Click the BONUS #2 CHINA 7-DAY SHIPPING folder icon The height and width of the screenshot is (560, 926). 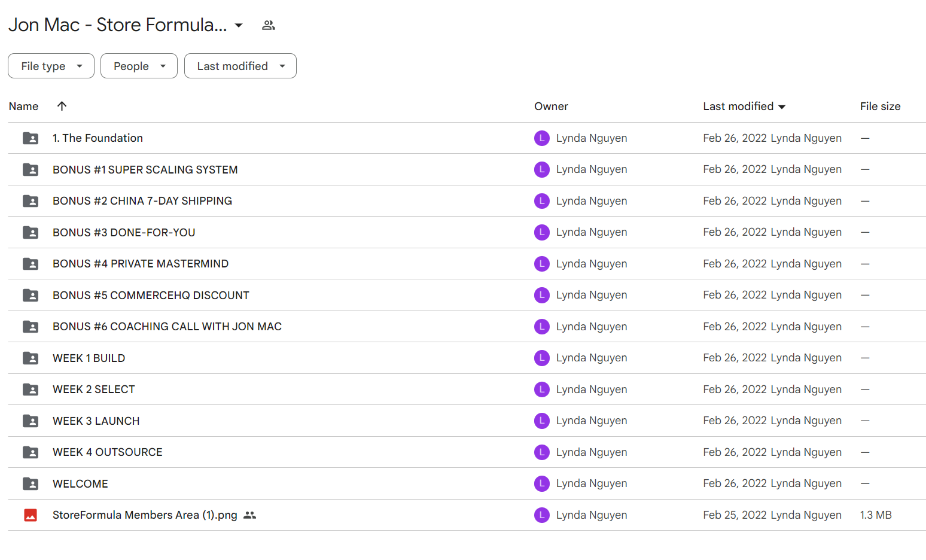click(31, 201)
